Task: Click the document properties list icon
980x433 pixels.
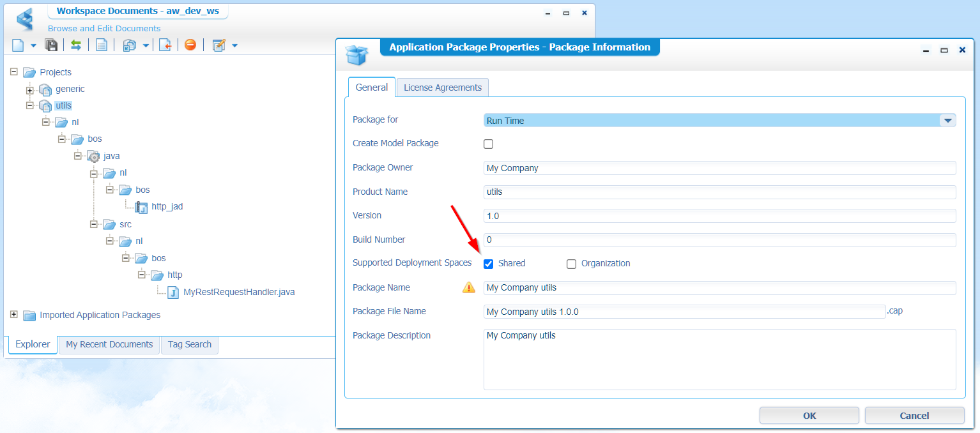Action: click(101, 45)
